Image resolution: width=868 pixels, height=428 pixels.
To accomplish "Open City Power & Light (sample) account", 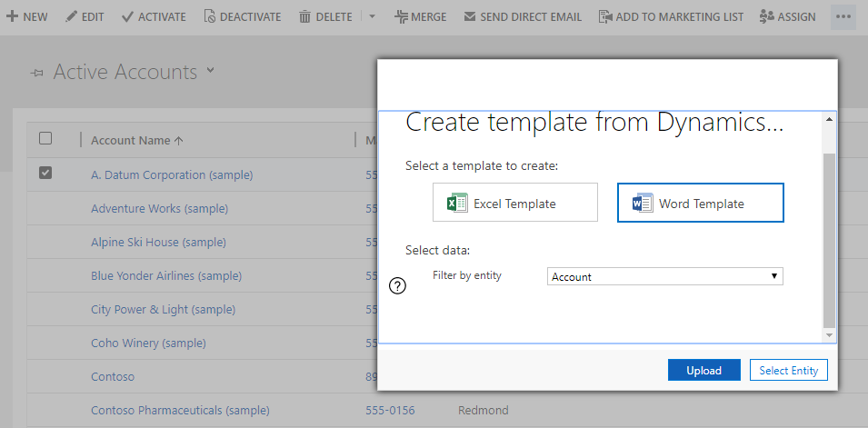I will pyautogui.click(x=163, y=310).
